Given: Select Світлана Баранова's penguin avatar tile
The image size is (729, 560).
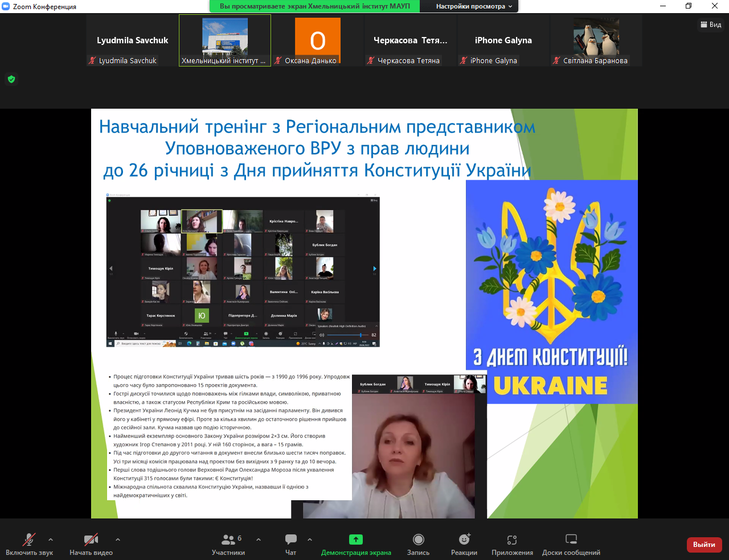Looking at the screenshot, I should tap(596, 40).
